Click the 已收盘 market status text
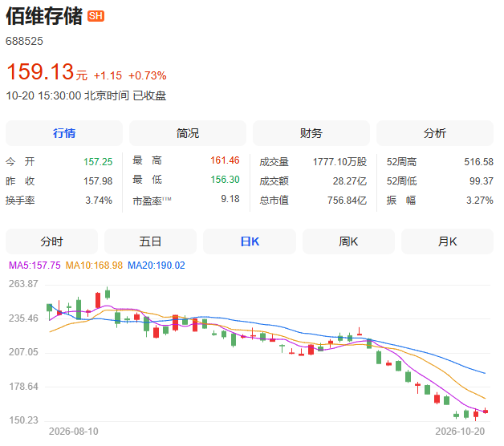The width and height of the screenshot is (504, 446). coord(149,95)
